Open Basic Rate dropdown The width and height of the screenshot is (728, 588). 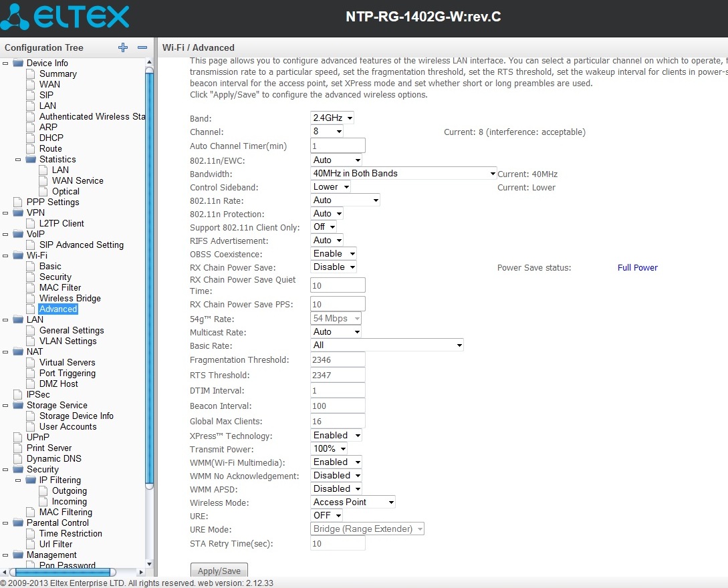point(387,345)
